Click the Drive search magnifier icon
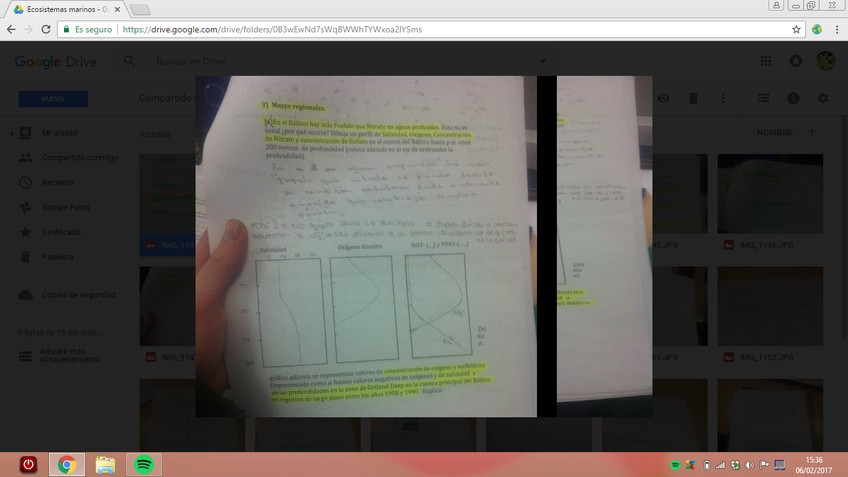The height and width of the screenshot is (477, 848). [129, 61]
